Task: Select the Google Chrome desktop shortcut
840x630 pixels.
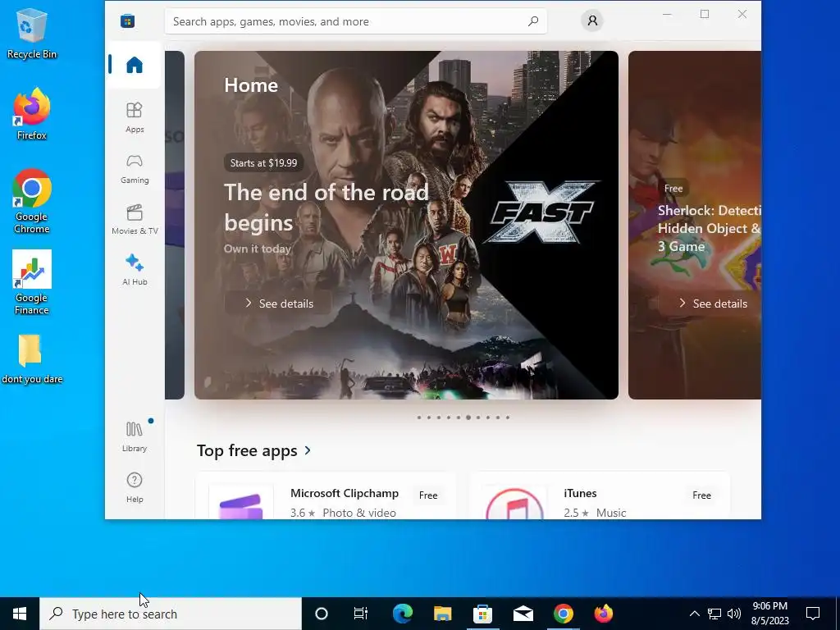Action: [x=32, y=202]
